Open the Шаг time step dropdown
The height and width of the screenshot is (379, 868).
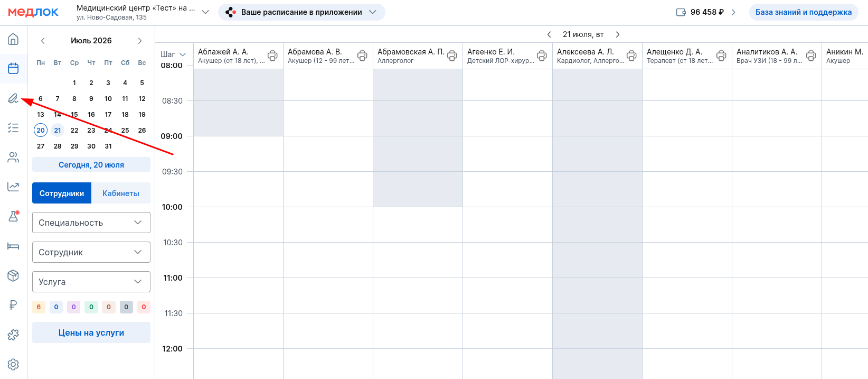click(173, 54)
